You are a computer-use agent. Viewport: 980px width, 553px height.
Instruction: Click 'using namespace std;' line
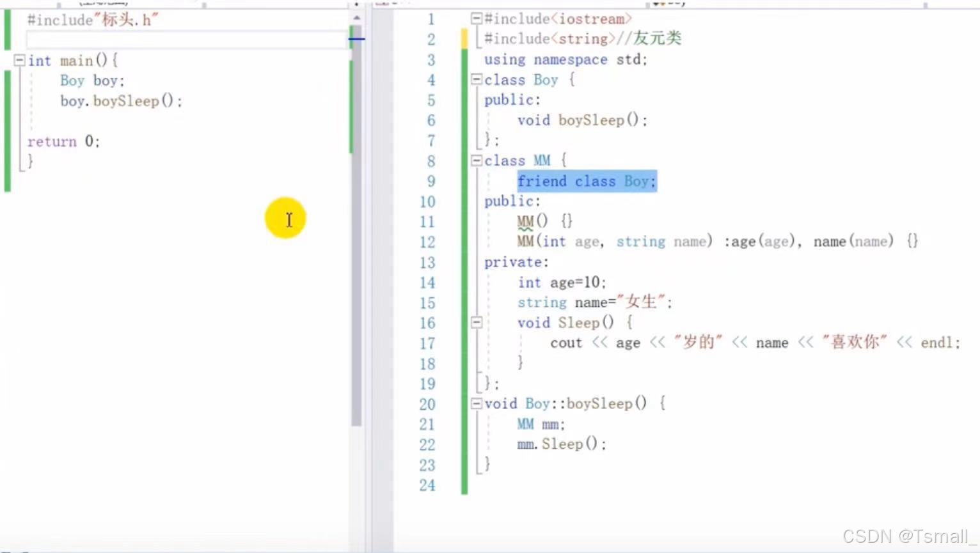coord(565,59)
